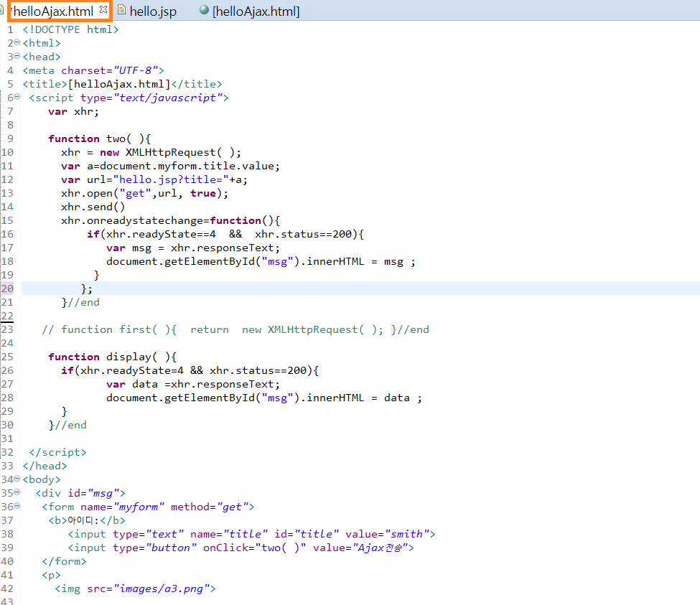Image resolution: width=700 pixels, height=605 pixels.
Task: Click line number 20 in the gutter
Action: coord(7,289)
